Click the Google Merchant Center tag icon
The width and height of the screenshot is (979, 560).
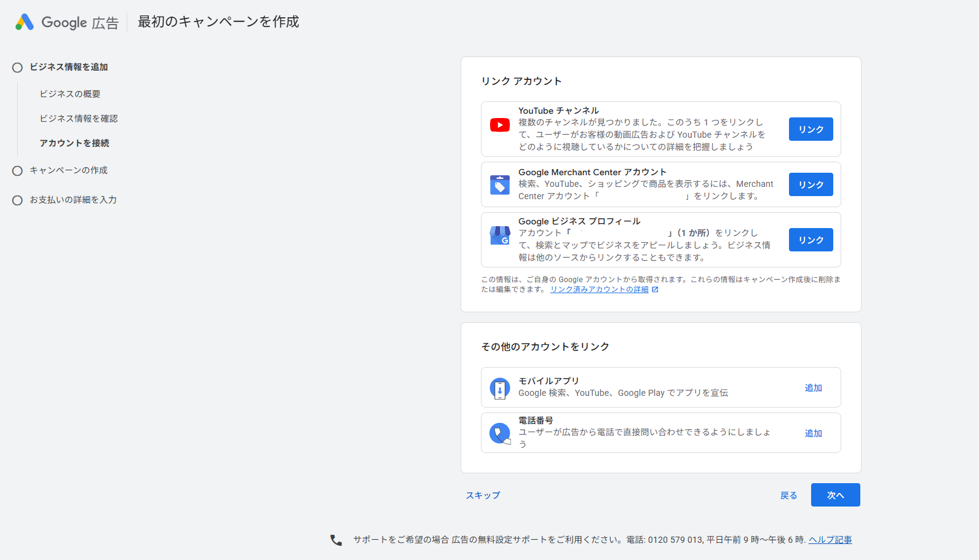tap(500, 184)
